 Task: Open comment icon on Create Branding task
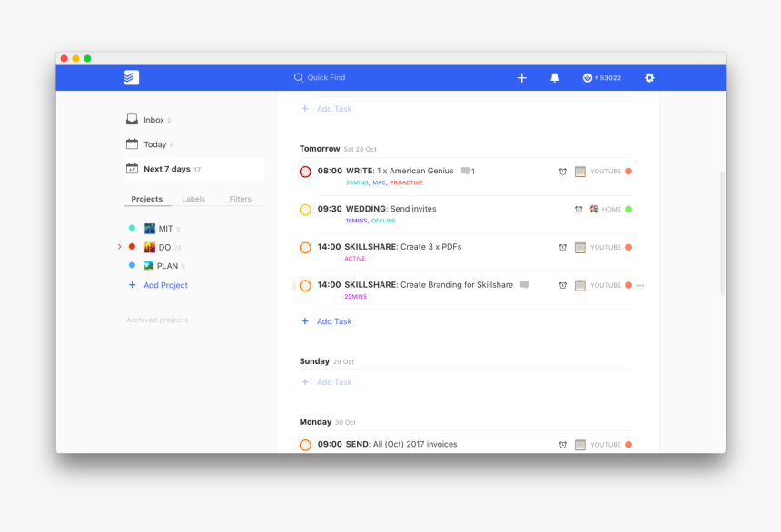coord(524,285)
